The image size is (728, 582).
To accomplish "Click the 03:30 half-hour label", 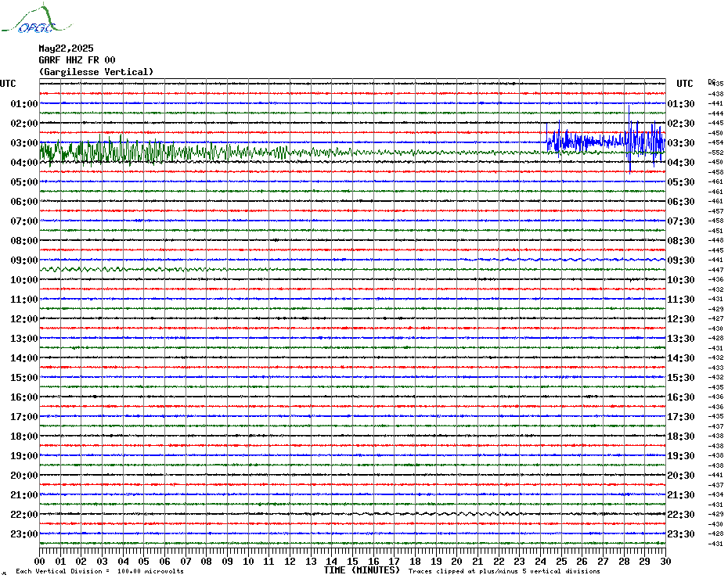I will click(681, 142).
